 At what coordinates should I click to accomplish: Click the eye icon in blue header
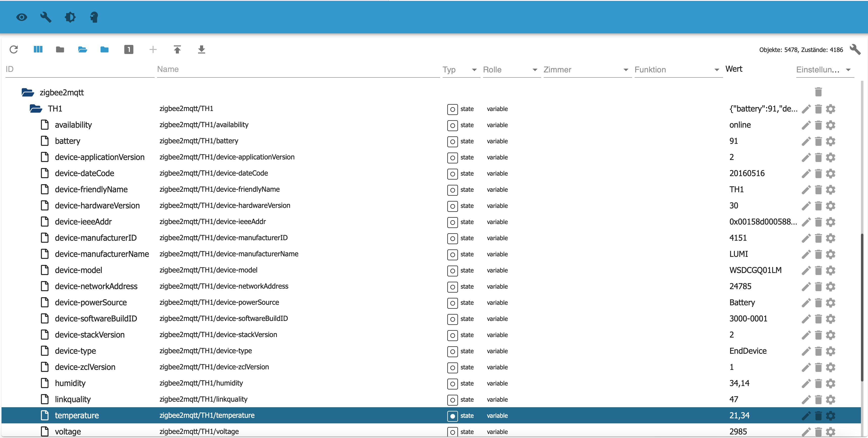(21, 17)
